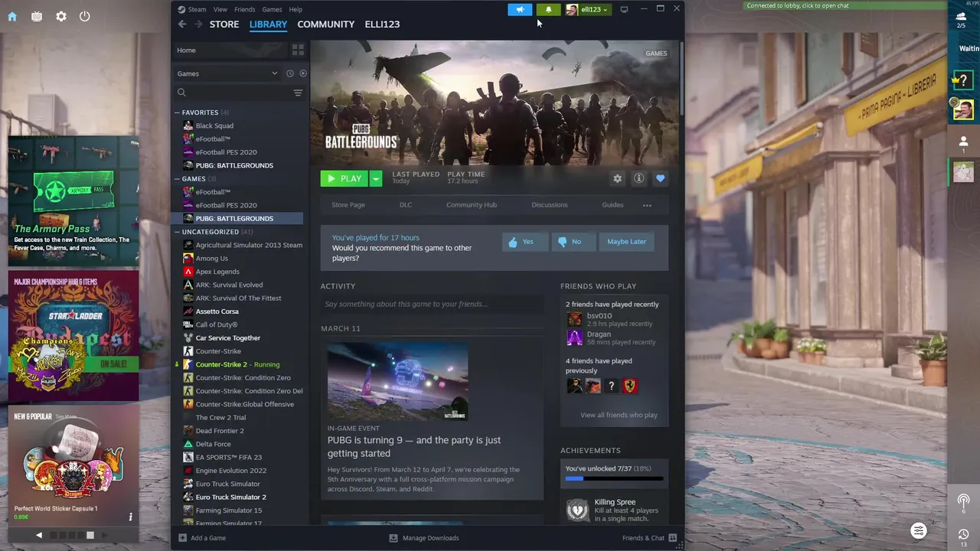Go to previous CS2 news carousel arrow
The image size is (980, 551).
39,535
